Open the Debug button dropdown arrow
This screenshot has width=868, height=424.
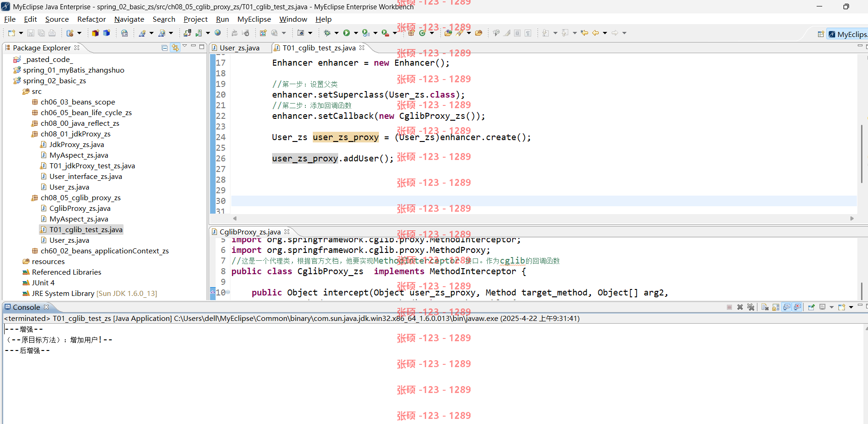pos(336,33)
